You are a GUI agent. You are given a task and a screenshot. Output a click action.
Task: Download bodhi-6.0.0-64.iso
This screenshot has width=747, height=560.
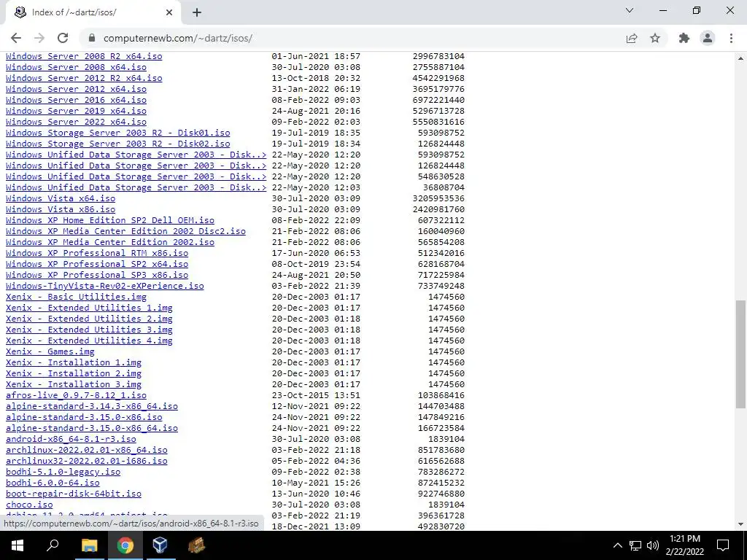coord(53,483)
